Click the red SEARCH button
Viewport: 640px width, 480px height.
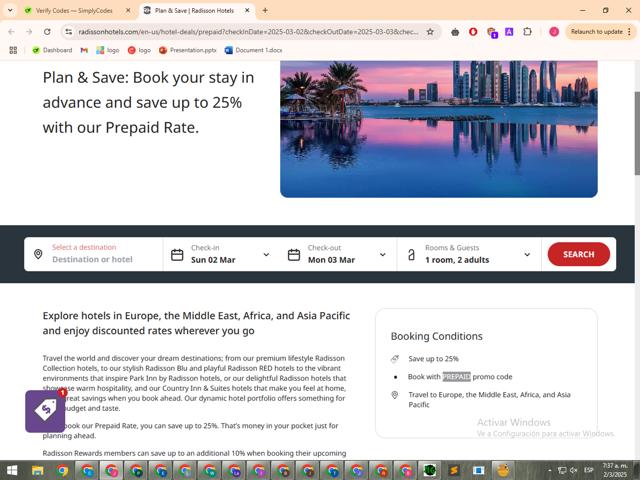tap(578, 254)
